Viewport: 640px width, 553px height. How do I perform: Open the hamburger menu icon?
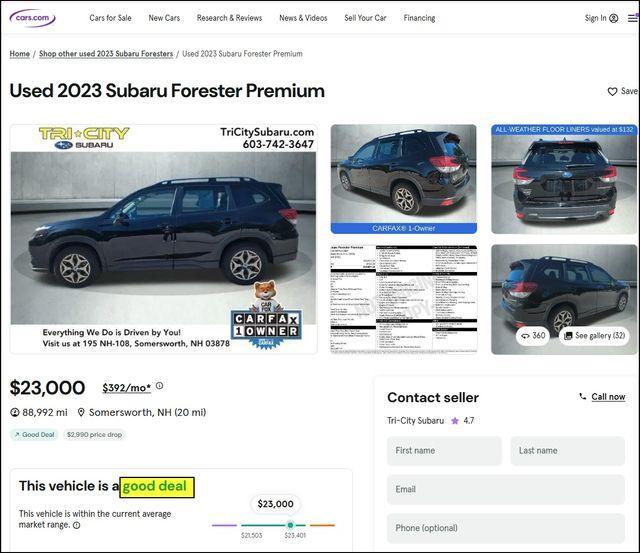633,18
